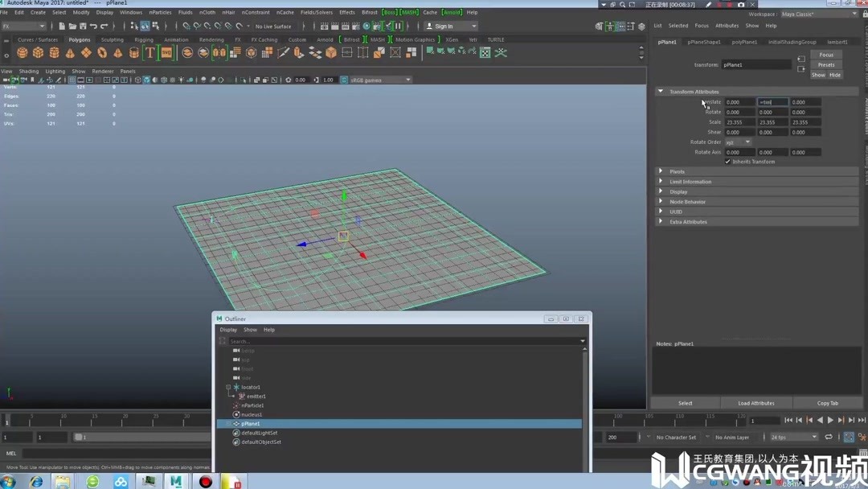Click the polygon sphere shelf icon
This screenshot has width=868, height=489.
click(23, 53)
